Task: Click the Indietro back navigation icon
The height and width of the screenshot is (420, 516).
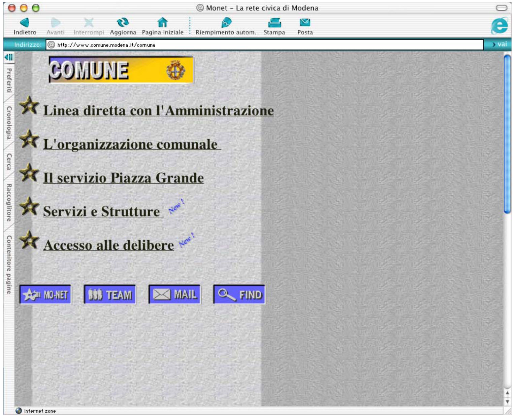Action: click(x=25, y=22)
